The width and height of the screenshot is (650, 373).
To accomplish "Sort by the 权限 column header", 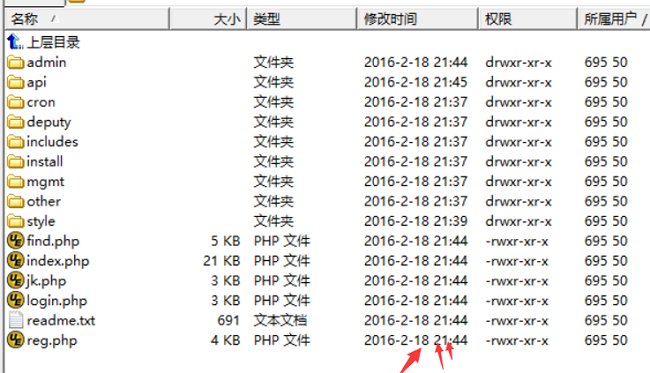I will click(x=528, y=19).
